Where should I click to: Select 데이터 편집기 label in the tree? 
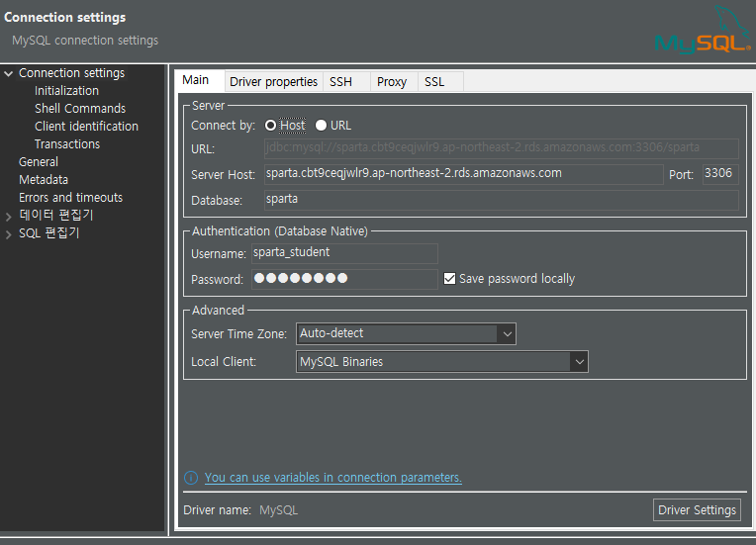tap(56, 215)
